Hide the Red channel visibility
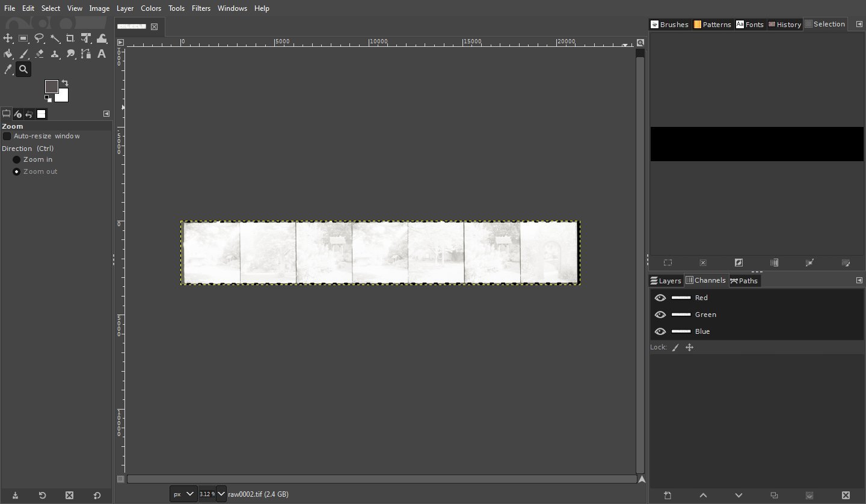 tap(660, 298)
